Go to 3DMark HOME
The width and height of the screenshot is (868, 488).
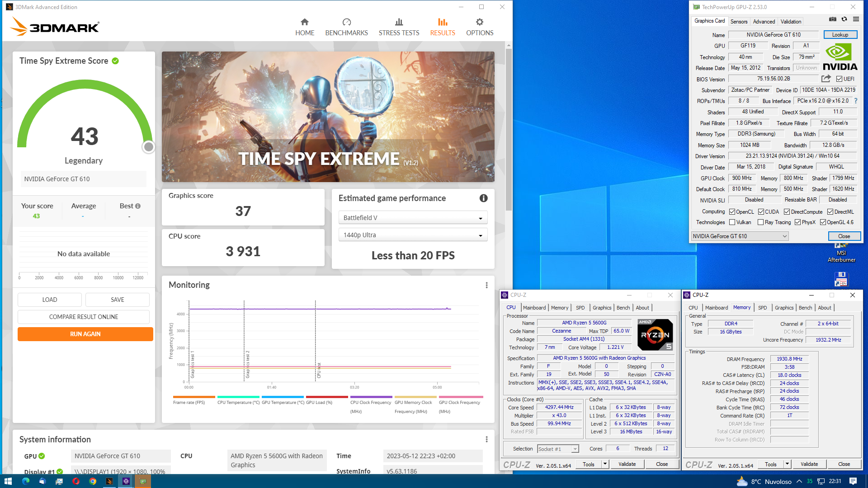click(x=305, y=27)
